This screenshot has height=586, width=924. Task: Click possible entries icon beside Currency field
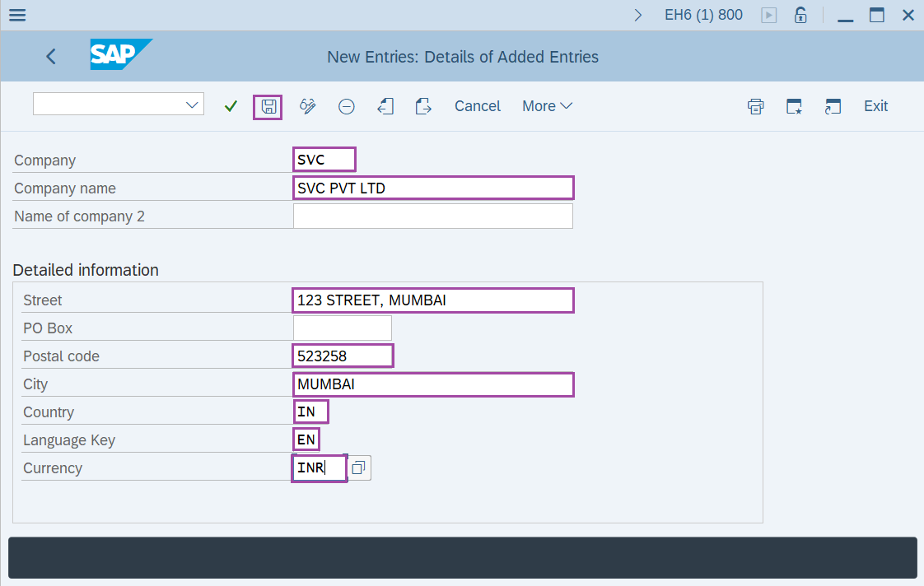pyautogui.click(x=358, y=467)
